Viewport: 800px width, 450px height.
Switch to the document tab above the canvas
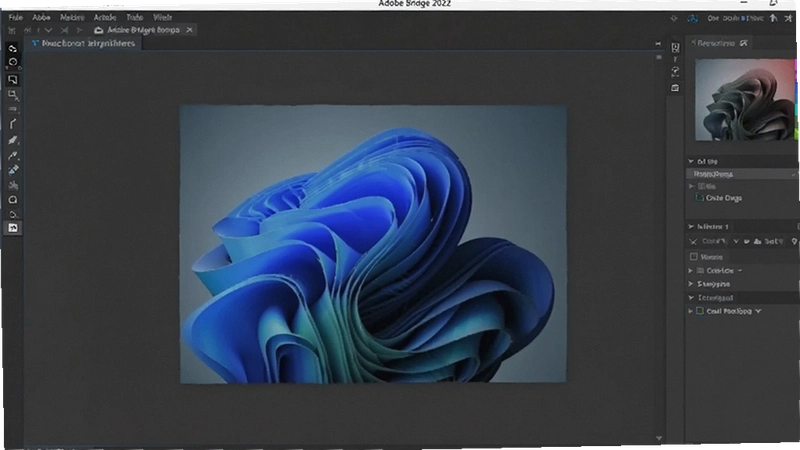[84, 43]
